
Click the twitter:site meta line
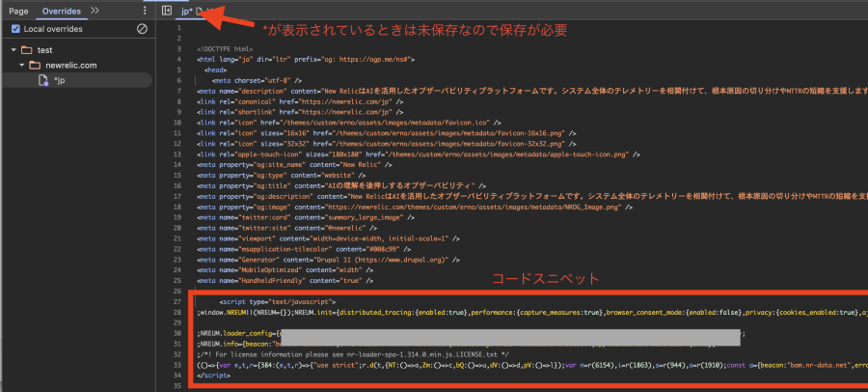point(287,229)
